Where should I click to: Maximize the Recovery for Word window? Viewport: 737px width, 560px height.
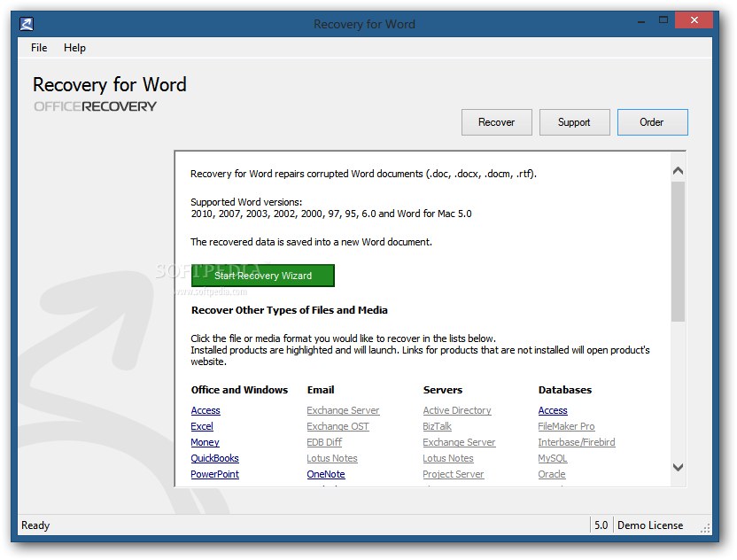[663, 19]
